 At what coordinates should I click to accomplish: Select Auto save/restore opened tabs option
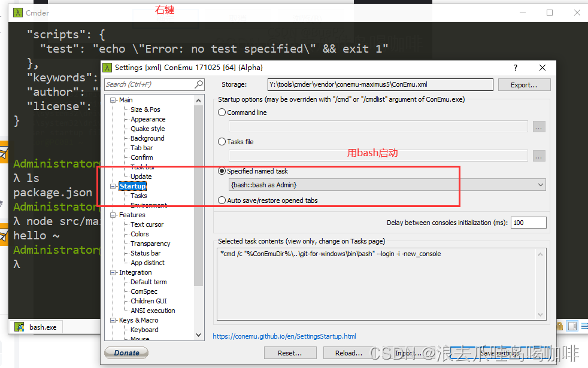pyautogui.click(x=222, y=200)
